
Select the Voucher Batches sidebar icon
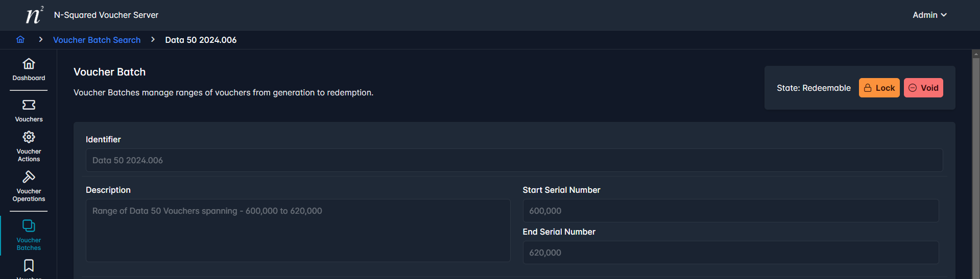coord(29,226)
